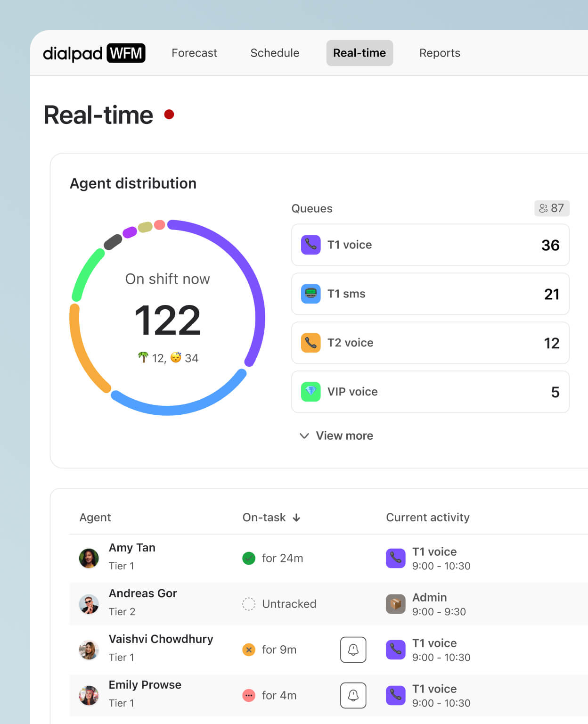This screenshot has width=588, height=724.
Task: Select Amy Tan's T1 voice activity icon
Action: click(396, 558)
